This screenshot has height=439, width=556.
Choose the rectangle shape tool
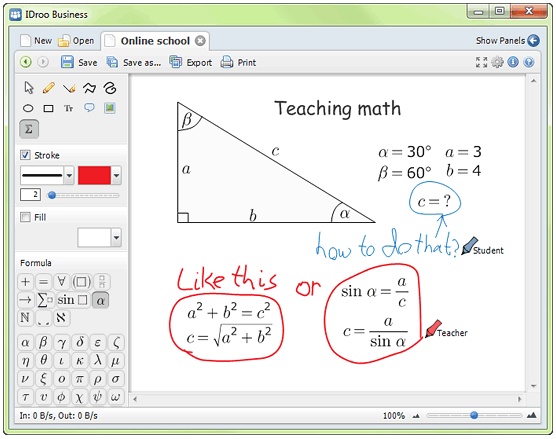pos(48,109)
